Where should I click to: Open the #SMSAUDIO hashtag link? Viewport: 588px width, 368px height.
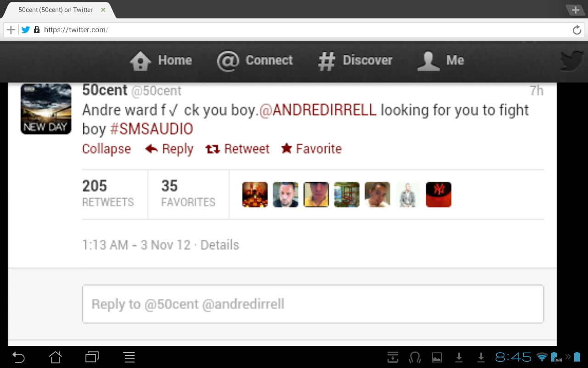click(152, 129)
